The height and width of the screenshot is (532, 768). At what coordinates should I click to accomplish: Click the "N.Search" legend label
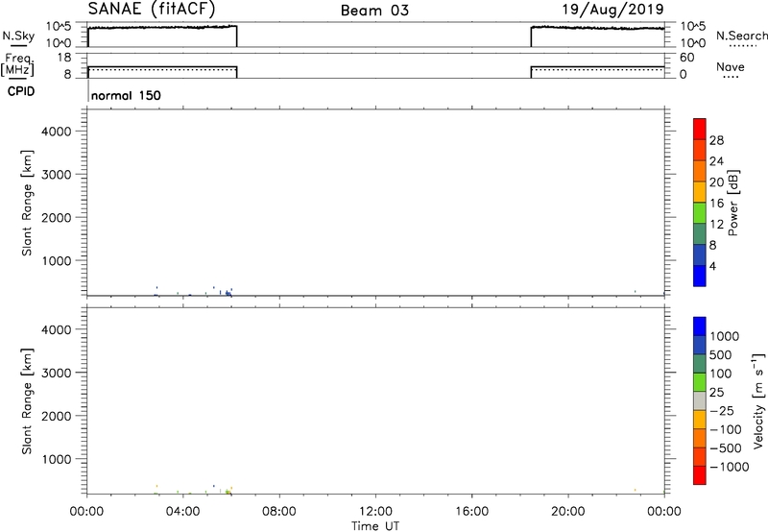(742, 36)
